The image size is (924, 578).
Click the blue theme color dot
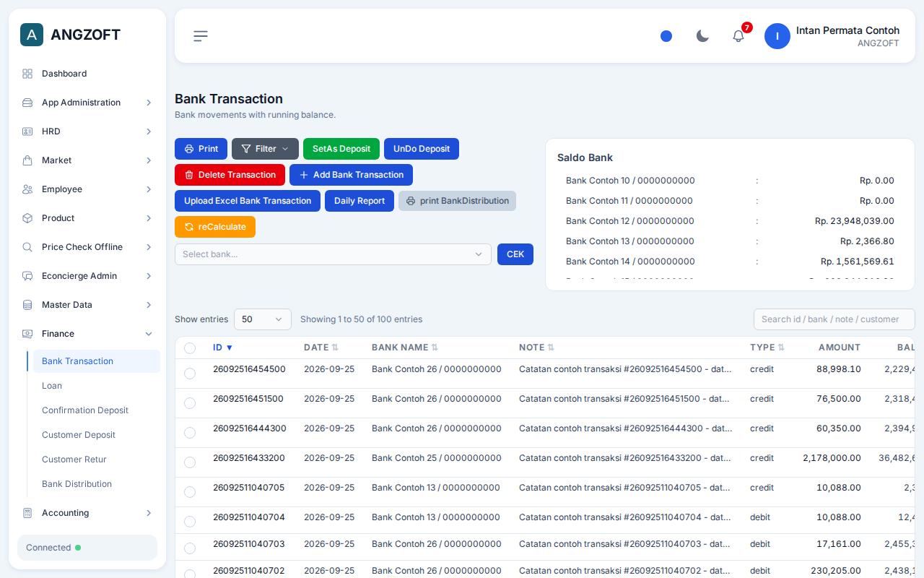click(x=666, y=36)
